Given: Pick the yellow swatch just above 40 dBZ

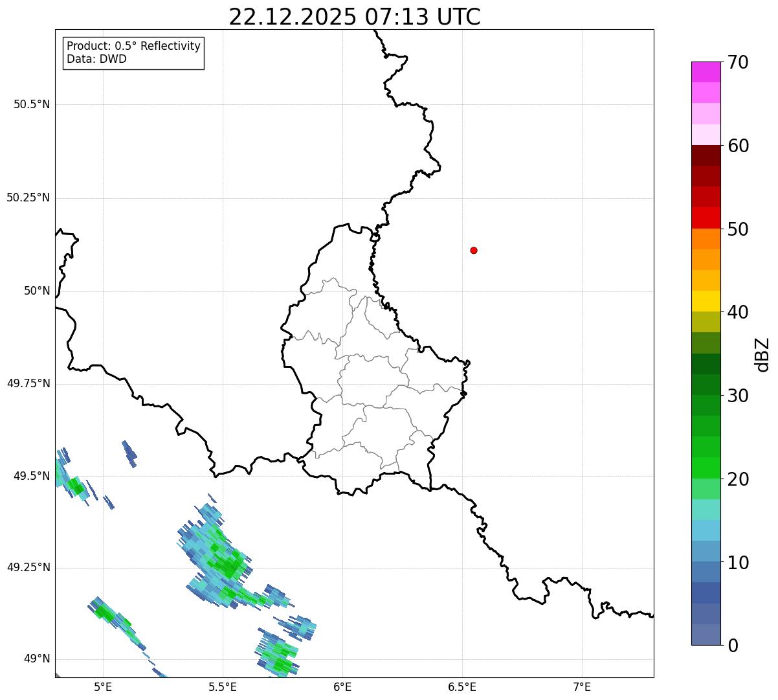Looking at the screenshot, I should (x=706, y=301).
